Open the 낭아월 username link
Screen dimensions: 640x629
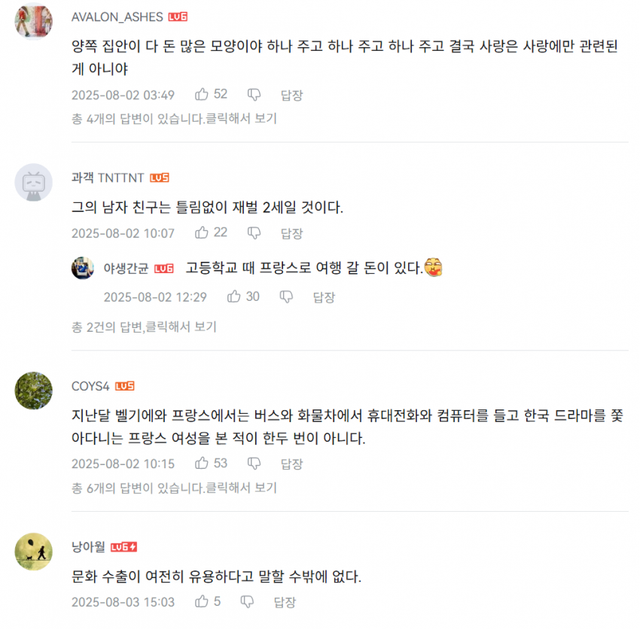point(89,547)
